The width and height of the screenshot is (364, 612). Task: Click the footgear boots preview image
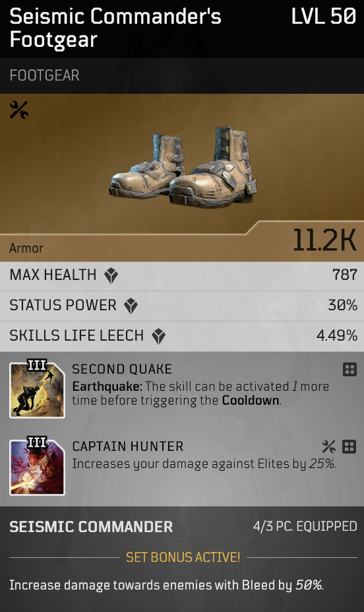point(183,167)
